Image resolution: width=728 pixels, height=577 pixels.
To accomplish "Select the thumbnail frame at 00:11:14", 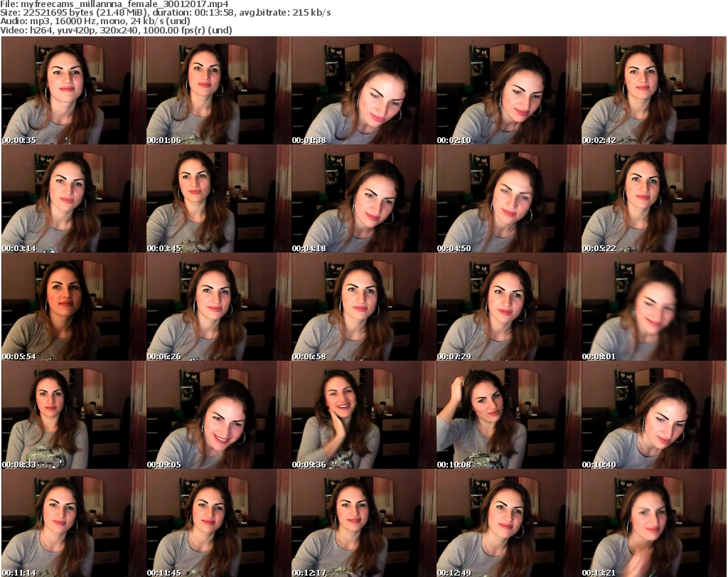I will click(x=74, y=523).
